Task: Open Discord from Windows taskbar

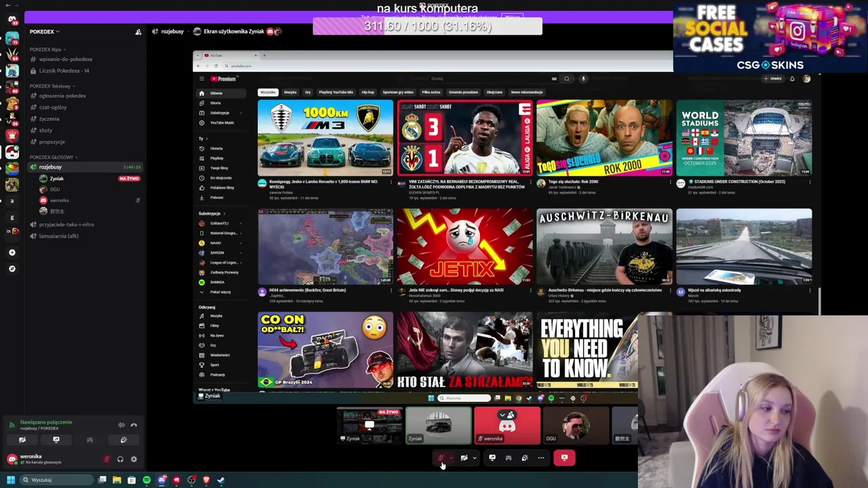Action: tap(162, 480)
